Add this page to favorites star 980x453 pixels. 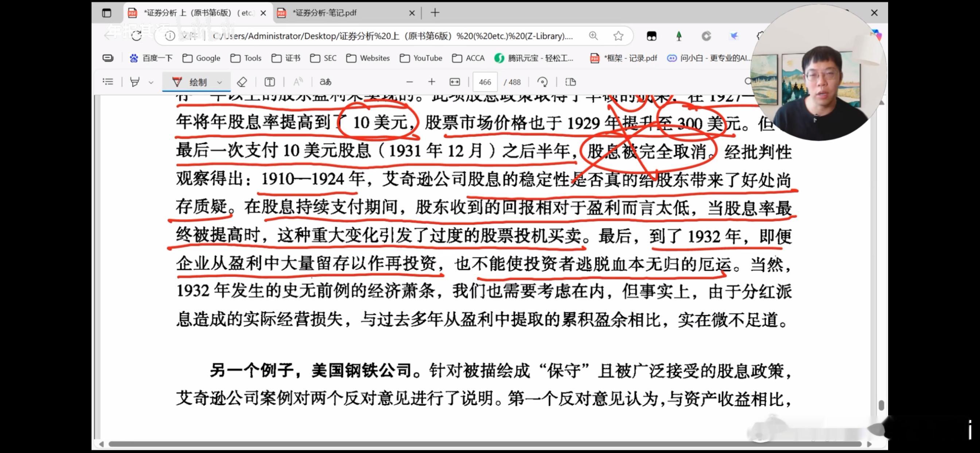(618, 36)
